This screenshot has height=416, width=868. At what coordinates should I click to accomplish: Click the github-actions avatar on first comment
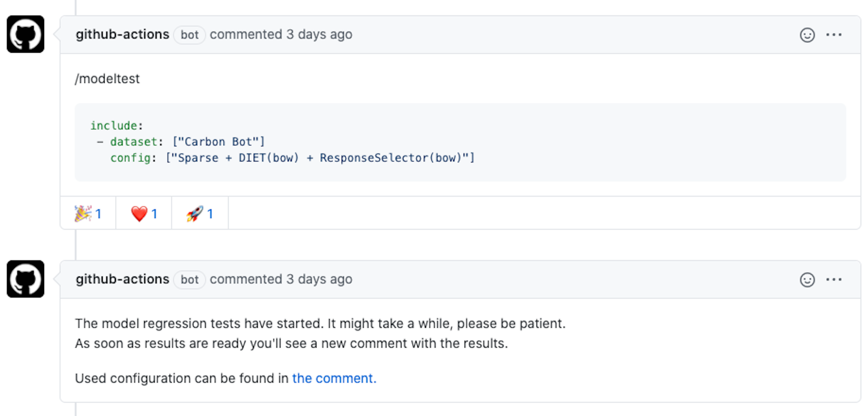(26, 34)
